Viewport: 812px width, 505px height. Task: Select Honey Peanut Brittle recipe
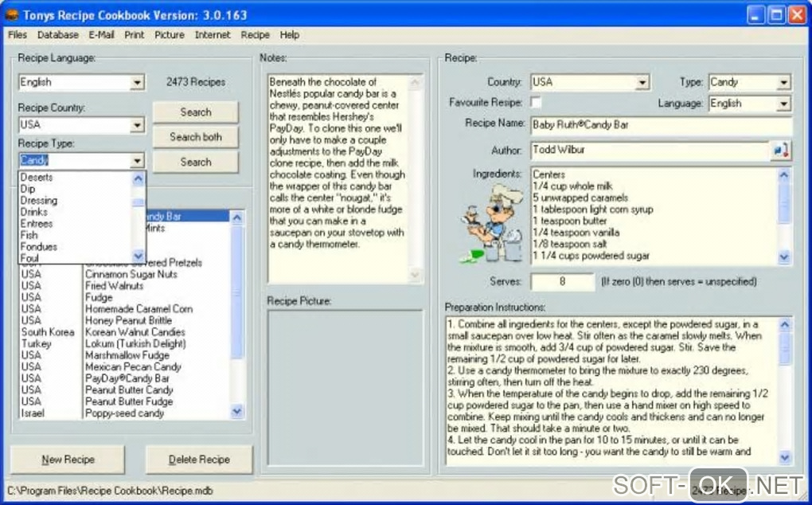coord(128,321)
